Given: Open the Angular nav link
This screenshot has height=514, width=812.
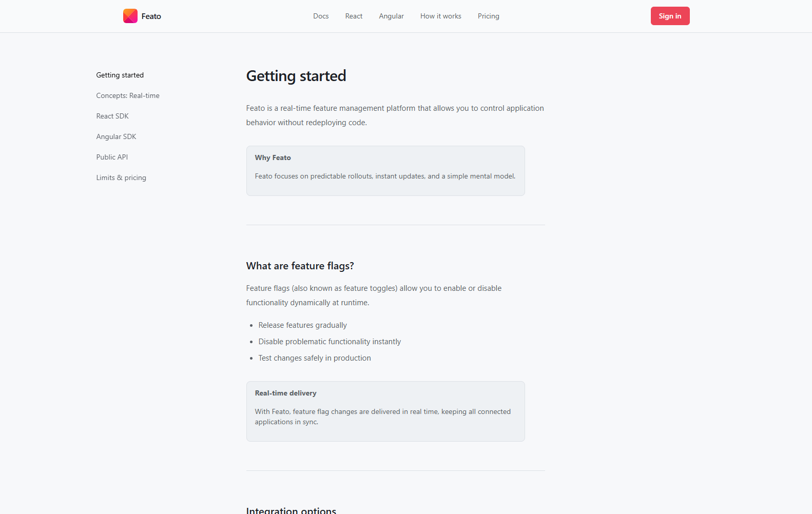Looking at the screenshot, I should 391,16.
